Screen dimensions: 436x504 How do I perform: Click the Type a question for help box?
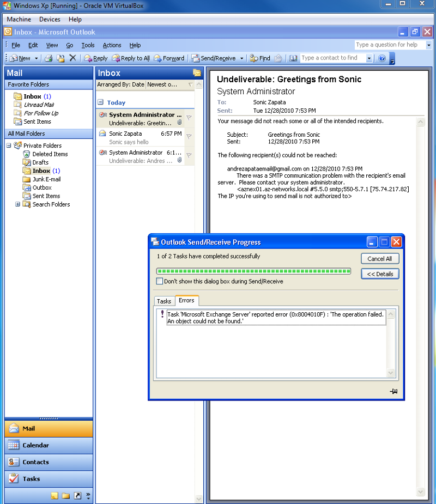[390, 45]
